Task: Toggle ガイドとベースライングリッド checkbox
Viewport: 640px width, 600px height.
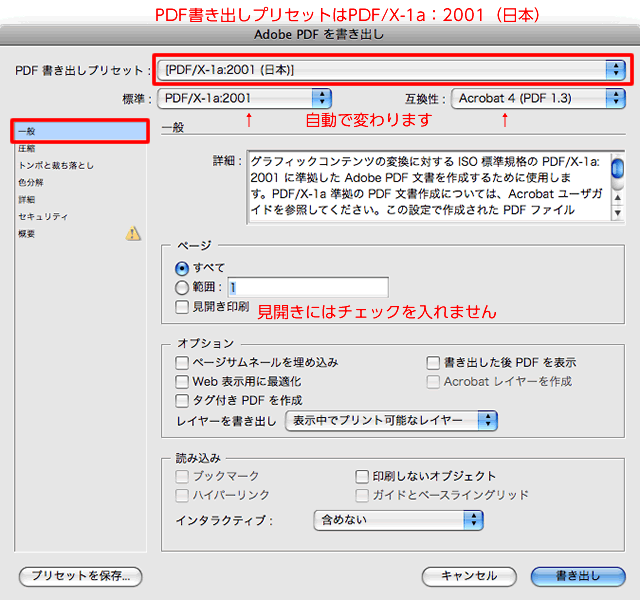Action: pos(362,496)
